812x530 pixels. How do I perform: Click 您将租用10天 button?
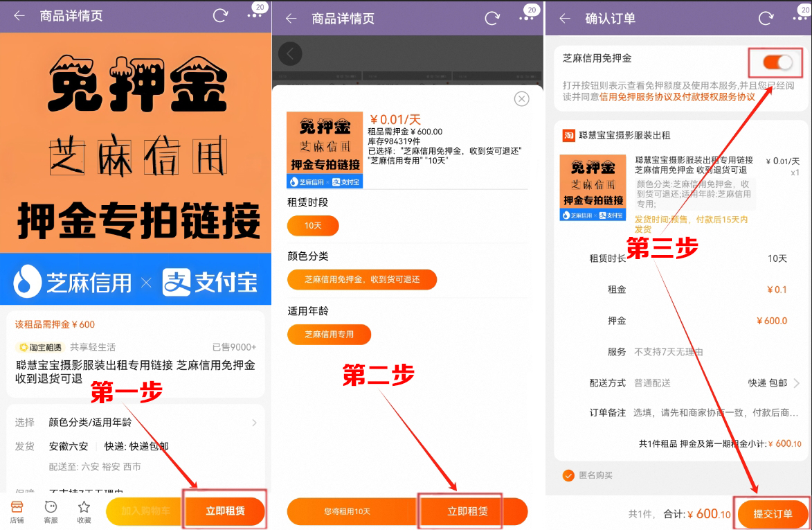(x=347, y=511)
